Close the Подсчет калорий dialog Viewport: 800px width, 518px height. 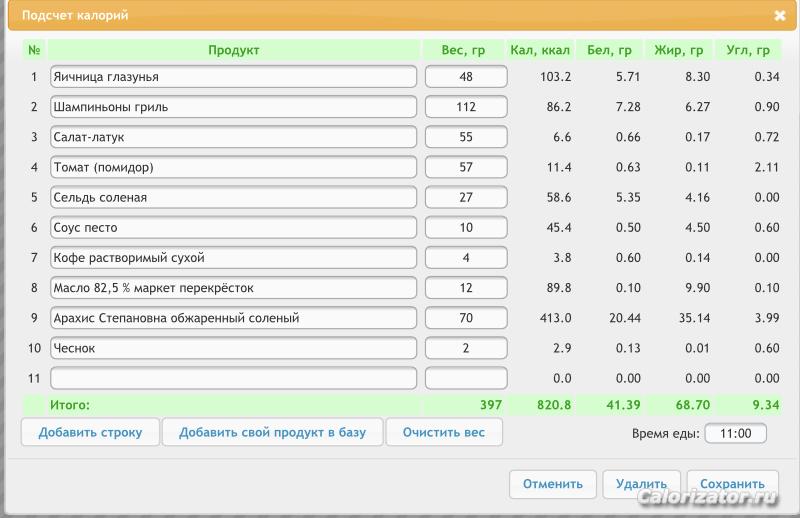(x=779, y=15)
